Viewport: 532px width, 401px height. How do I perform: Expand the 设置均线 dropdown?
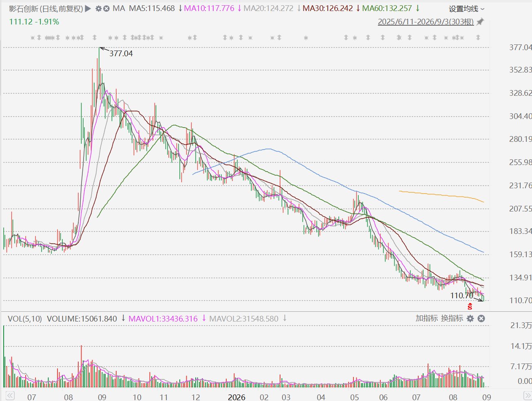tap(467, 9)
